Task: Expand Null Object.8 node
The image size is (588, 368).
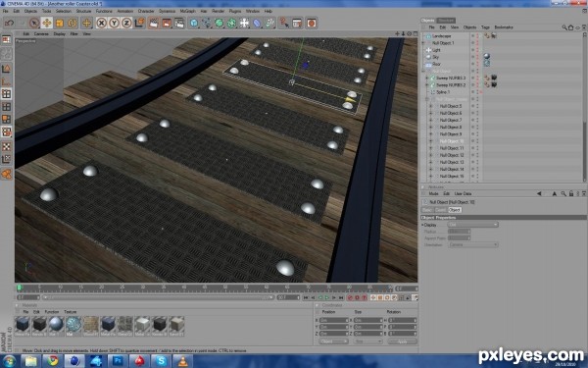Action: 430,128
